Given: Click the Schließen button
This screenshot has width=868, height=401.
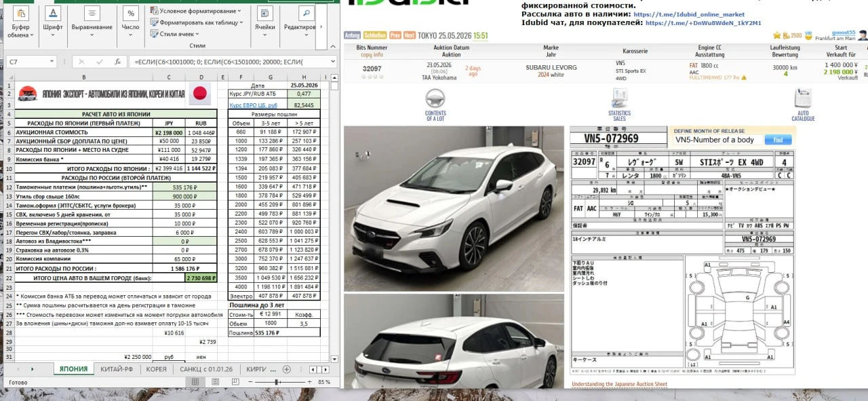Looking at the screenshot, I should click(x=374, y=35).
